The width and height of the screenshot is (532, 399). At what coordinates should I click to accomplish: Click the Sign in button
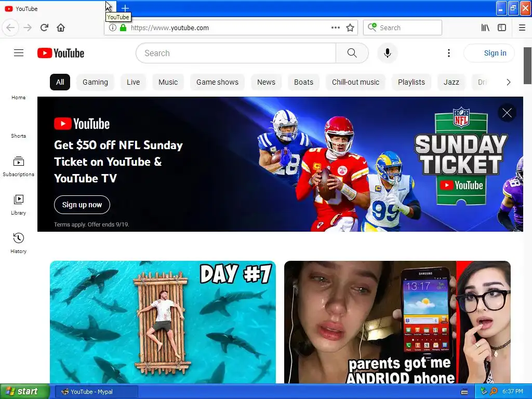point(489,53)
